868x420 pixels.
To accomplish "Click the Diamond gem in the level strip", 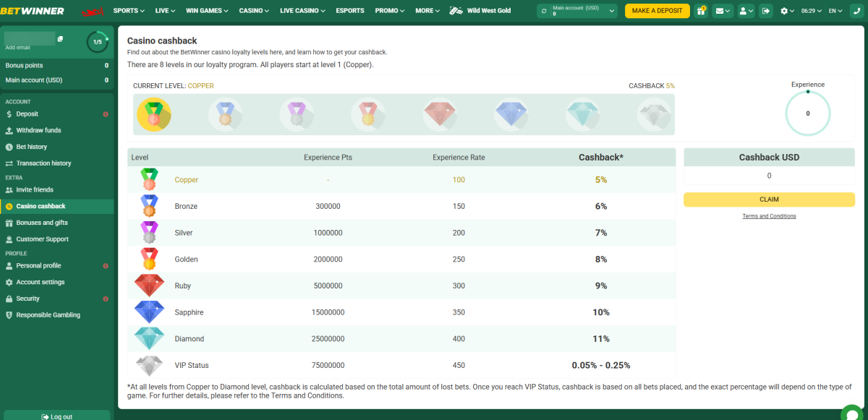I will tap(583, 114).
